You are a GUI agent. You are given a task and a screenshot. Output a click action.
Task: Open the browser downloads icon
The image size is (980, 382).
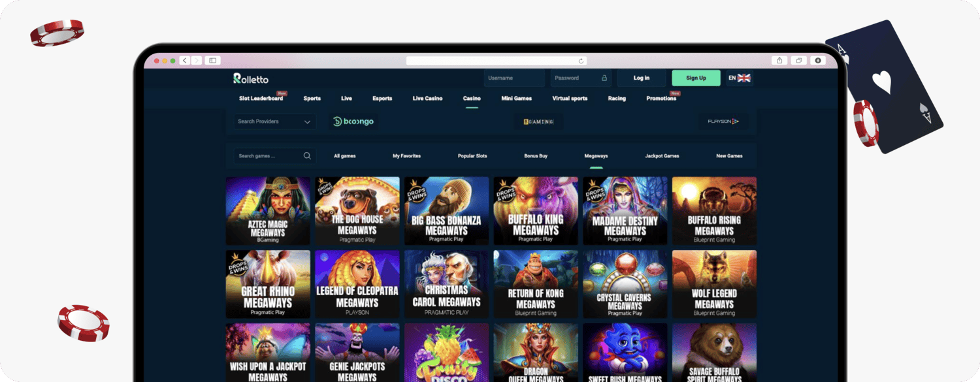818,61
